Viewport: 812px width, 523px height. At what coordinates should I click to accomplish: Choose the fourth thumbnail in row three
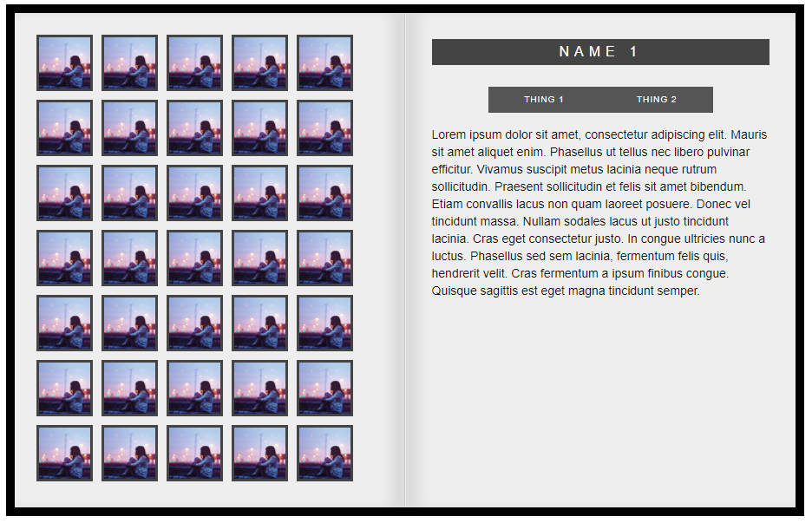click(x=259, y=193)
